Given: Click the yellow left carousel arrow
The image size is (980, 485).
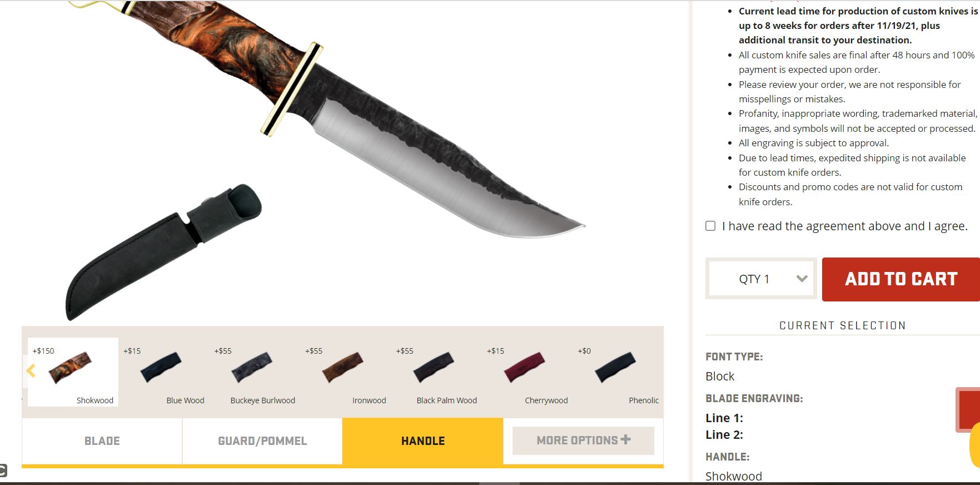Looking at the screenshot, I should pos(31,371).
